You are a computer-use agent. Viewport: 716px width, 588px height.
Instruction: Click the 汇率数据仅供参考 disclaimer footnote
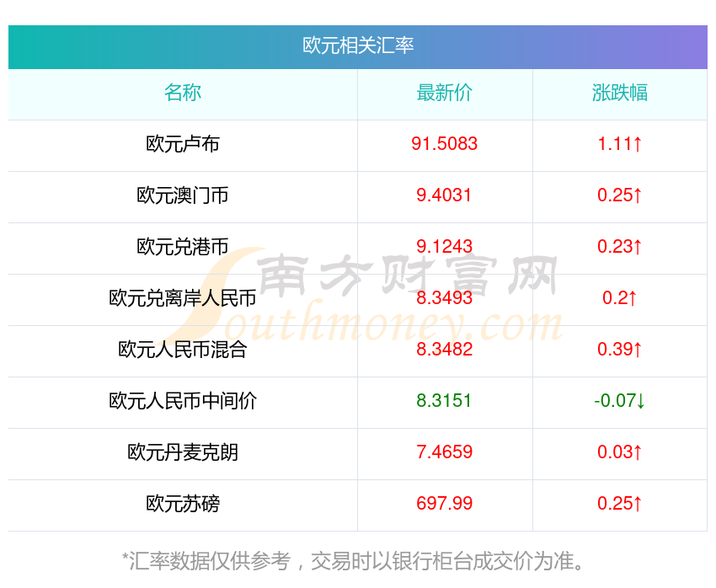[x=354, y=561]
